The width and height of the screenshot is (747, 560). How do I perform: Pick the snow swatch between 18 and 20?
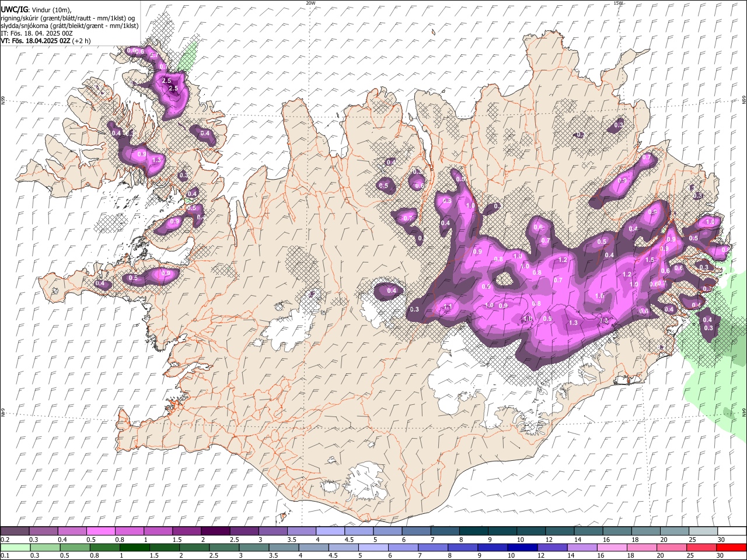645,531
